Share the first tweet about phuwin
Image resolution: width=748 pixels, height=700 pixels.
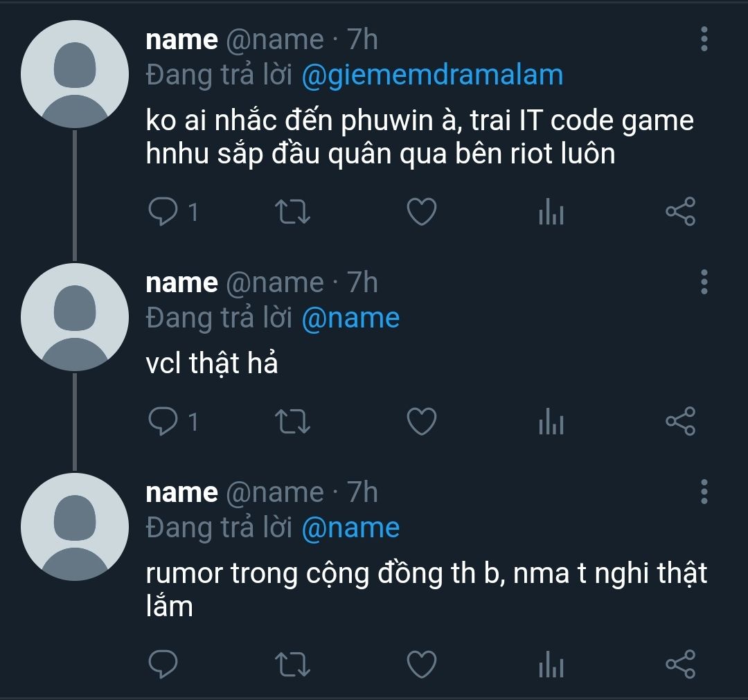681,211
